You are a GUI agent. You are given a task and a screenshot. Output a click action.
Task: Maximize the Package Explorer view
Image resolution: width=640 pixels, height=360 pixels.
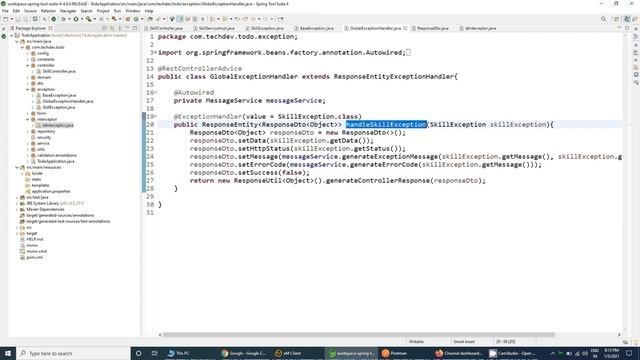pyautogui.click(x=135, y=28)
